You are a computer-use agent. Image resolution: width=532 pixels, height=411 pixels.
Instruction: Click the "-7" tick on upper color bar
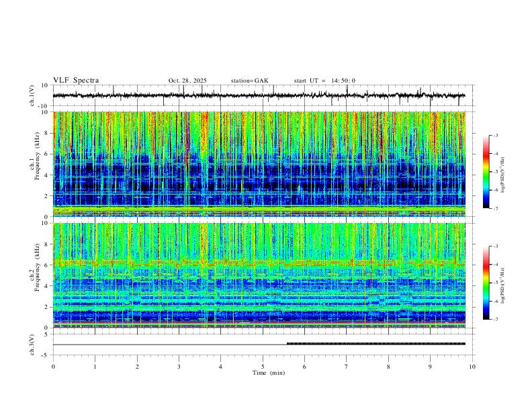point(495,208)
